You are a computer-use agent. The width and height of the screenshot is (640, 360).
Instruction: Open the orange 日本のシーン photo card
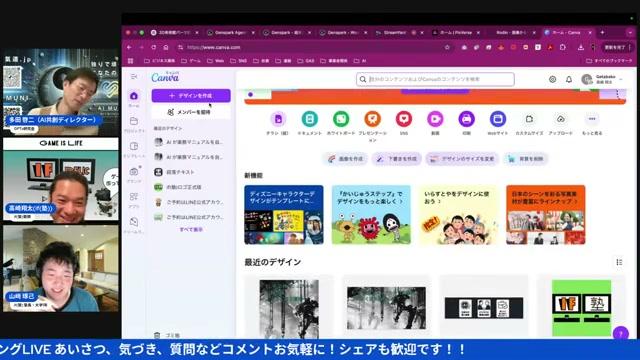tap(546, 215)
